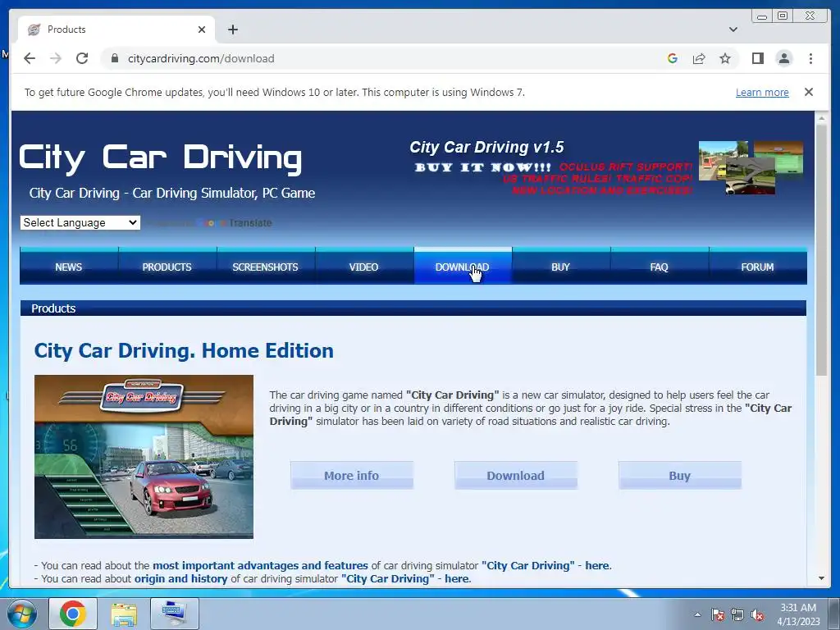Open File Explorer from taskbar
Image resolution: width=840 pixels, height=630 pixels.
[124, 614]
